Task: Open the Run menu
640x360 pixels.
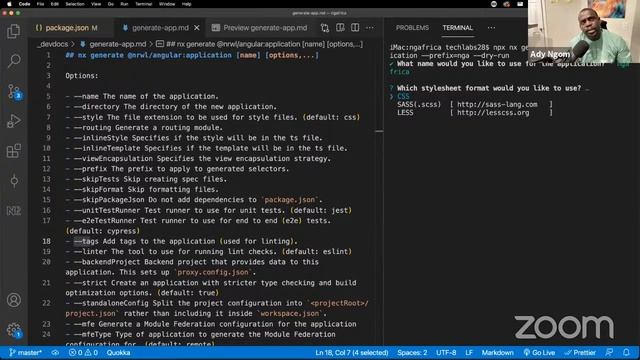Action: click(x=124, y=4)
